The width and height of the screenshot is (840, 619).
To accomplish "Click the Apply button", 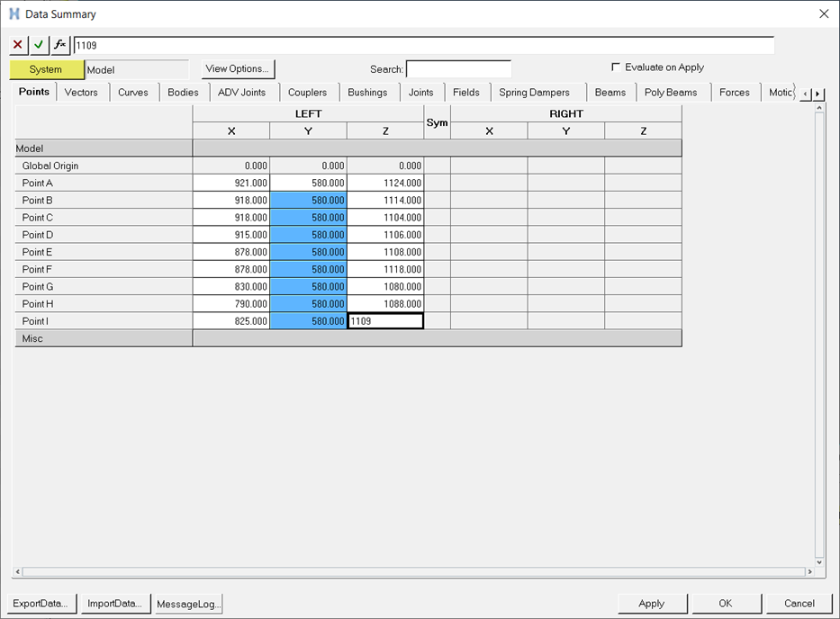I will click(x=651, y=604).
